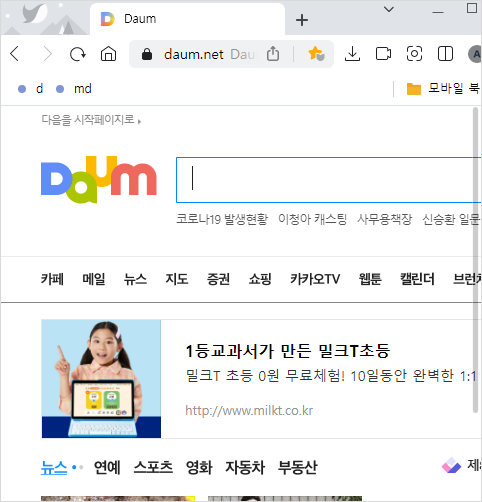
Task: Open the 'd' bookmark
Action: (x=31, y=89)
